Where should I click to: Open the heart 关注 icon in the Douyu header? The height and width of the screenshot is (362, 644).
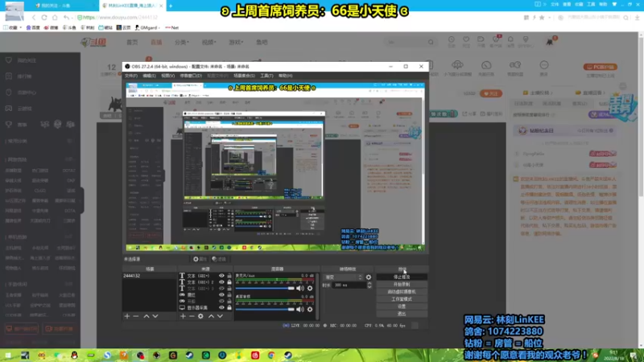click(x=466, y=41)
